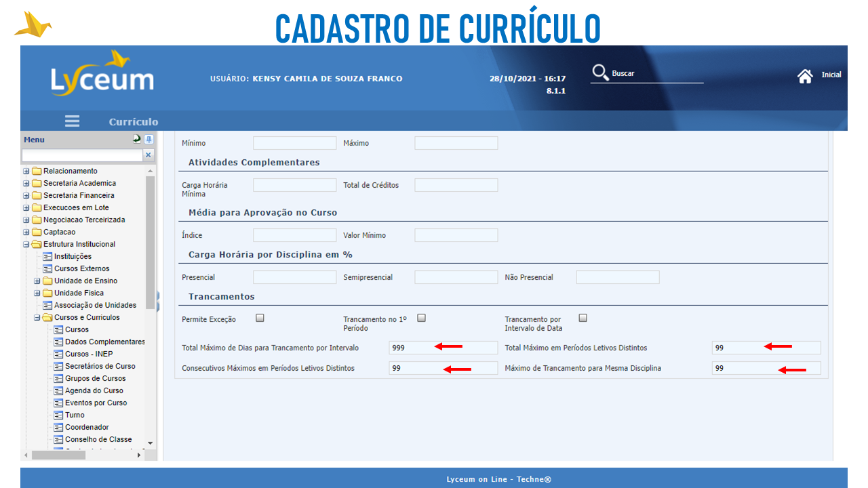The height and width of the screenshot is (488, 868).
Task: Expand the Relacionamento tree node
Action: pos(26,171)
